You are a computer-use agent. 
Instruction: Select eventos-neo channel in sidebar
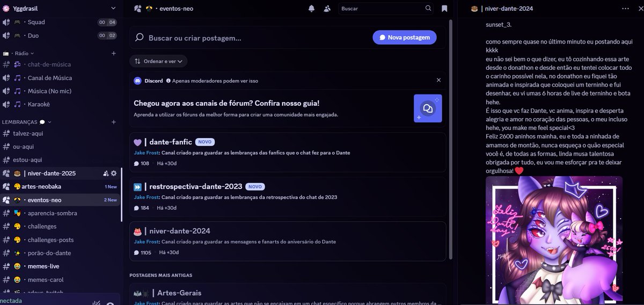pyautogui.click(x=59, y=200)
